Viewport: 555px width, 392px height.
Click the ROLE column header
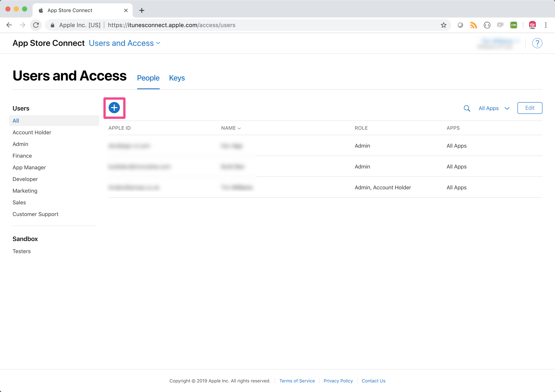pos(361,128)
